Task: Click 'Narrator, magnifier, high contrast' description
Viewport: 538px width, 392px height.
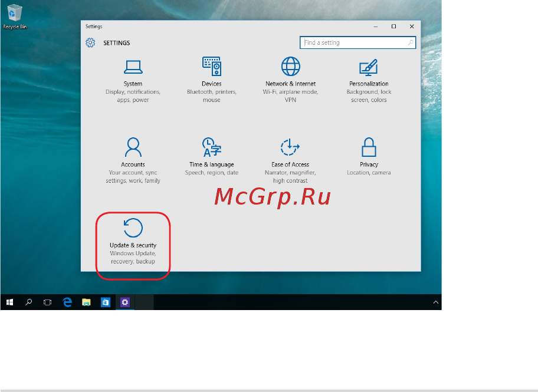Action: click(x=290, y=177)
